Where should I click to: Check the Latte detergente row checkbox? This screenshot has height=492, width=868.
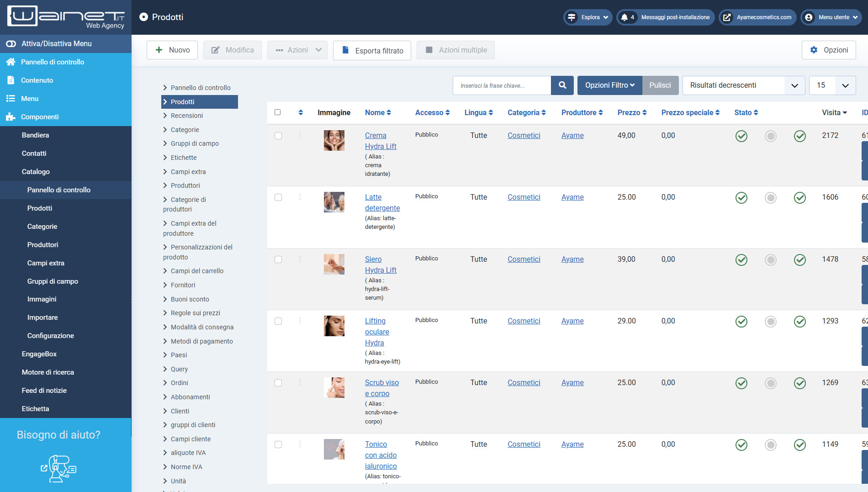[x=278, y=197]
